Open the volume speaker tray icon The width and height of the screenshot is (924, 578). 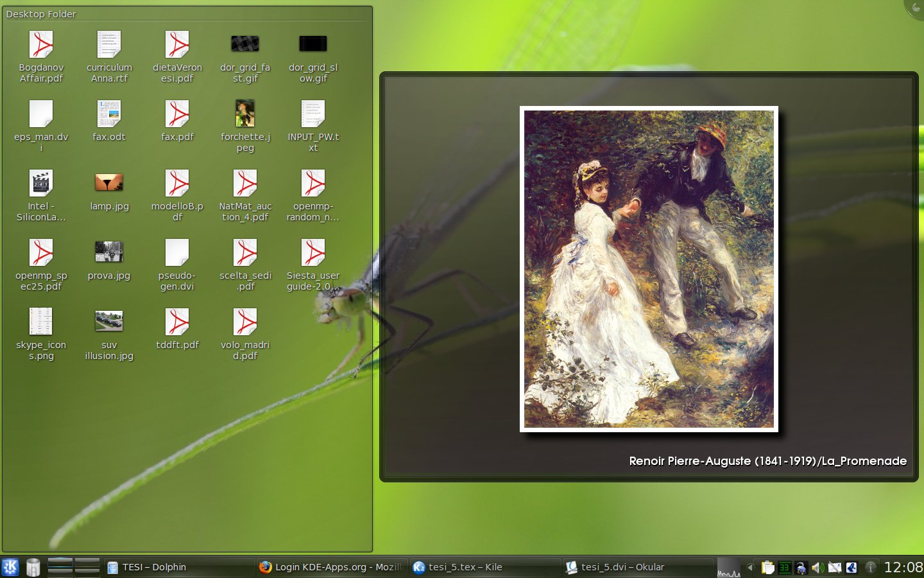(817, 567)
